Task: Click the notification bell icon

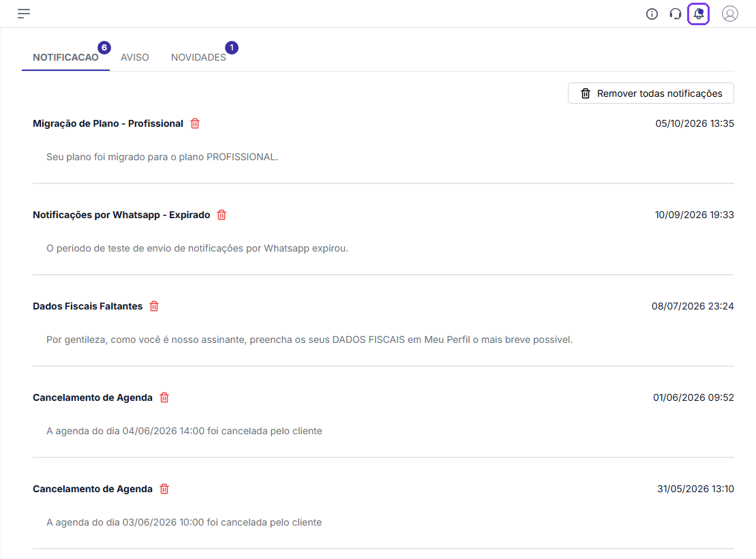Action: tap(698, 14)
